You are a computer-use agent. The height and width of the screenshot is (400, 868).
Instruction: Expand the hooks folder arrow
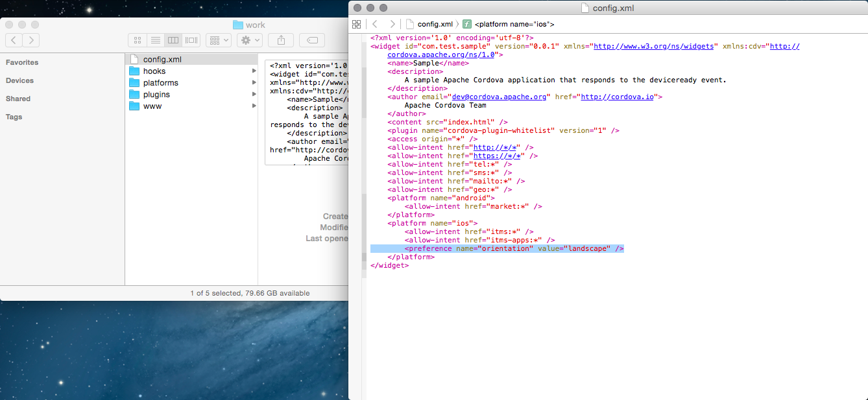click(254, 71)
